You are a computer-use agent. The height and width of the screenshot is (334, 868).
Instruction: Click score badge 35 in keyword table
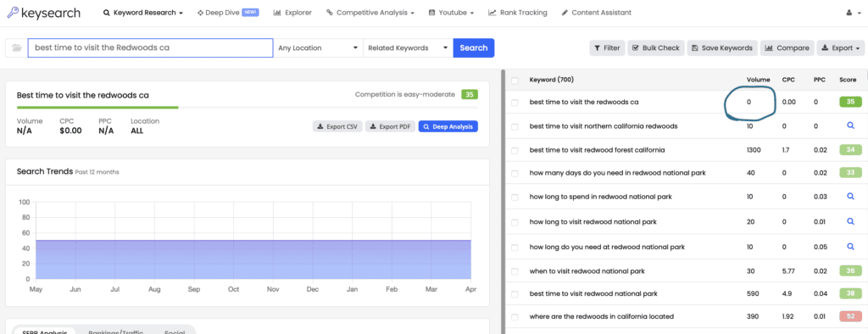click(850, 102)
